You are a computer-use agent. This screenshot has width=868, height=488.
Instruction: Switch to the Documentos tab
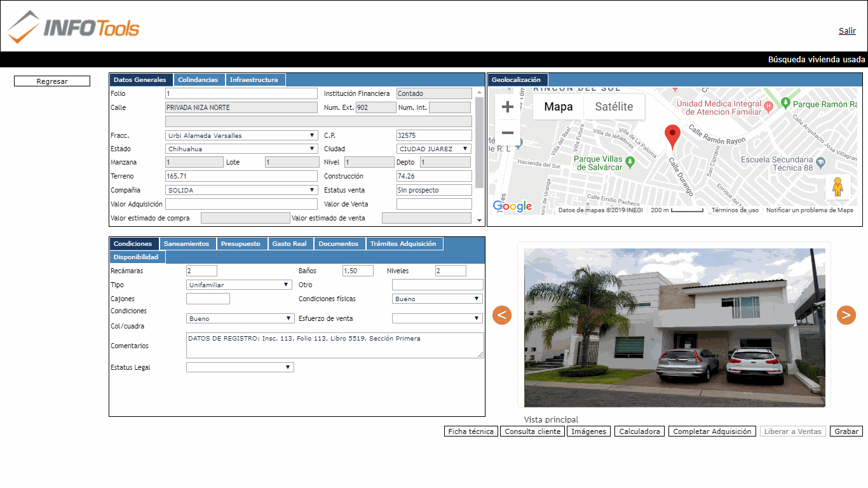click(340, 244)
